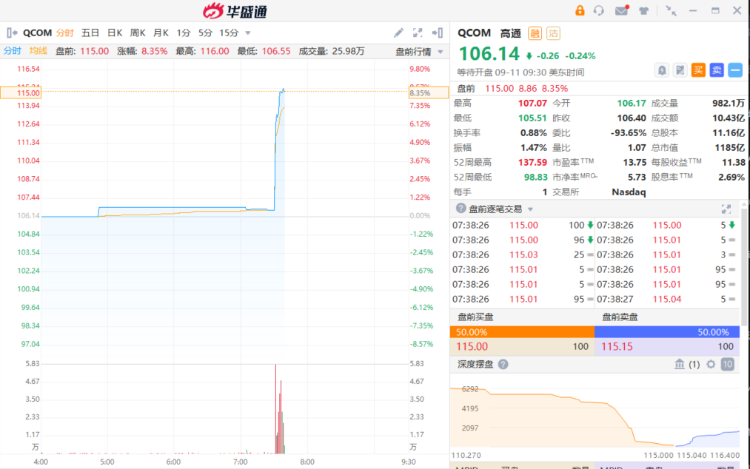Click the orange Buy (买) button

point(698,70)
